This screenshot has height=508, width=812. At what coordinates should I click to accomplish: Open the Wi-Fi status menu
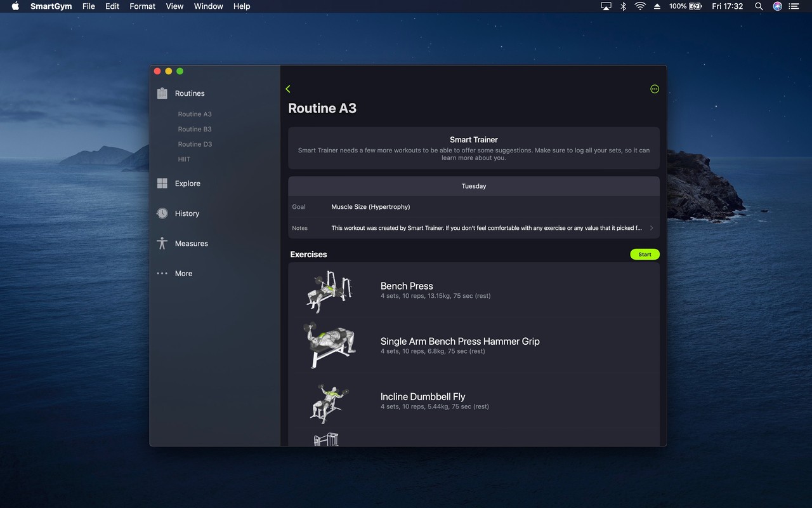click(640, 6)
